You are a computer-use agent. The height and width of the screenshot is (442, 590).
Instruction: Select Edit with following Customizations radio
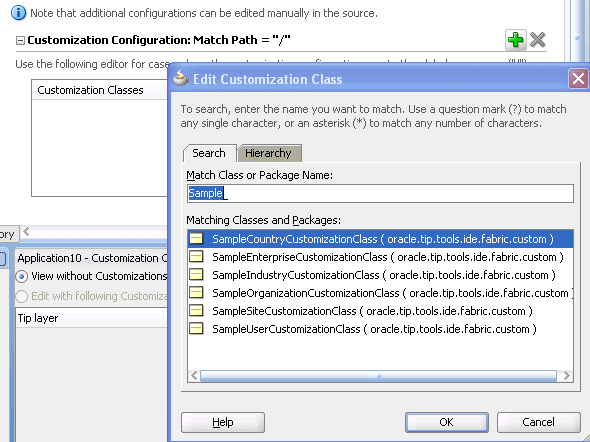(21, 296)
